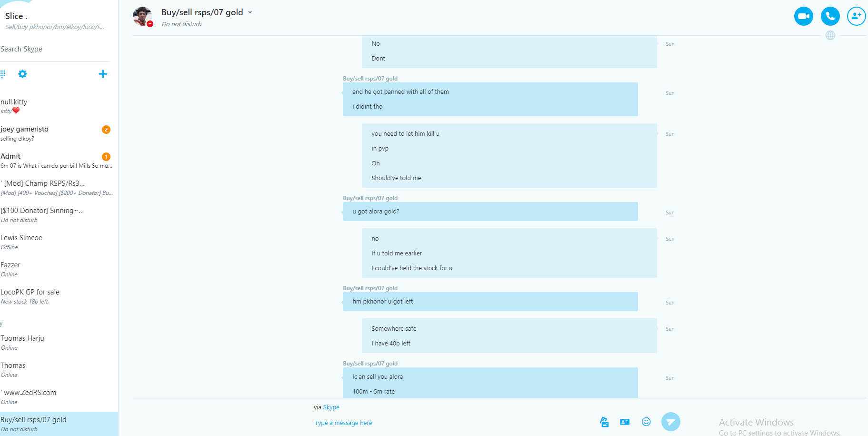Click the contact's profile picture in the header
Screen dimensions: 868x436
click(x=142, y=16)
